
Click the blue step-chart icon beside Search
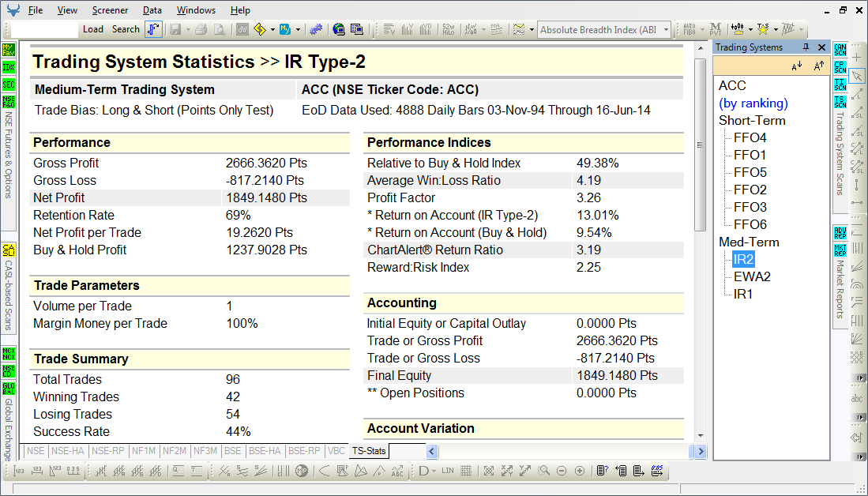(153, 29)
